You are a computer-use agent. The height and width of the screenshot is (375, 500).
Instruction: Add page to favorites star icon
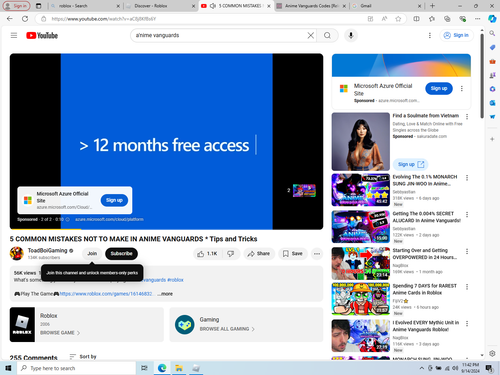pyautogui.click(x=398, y=19)
